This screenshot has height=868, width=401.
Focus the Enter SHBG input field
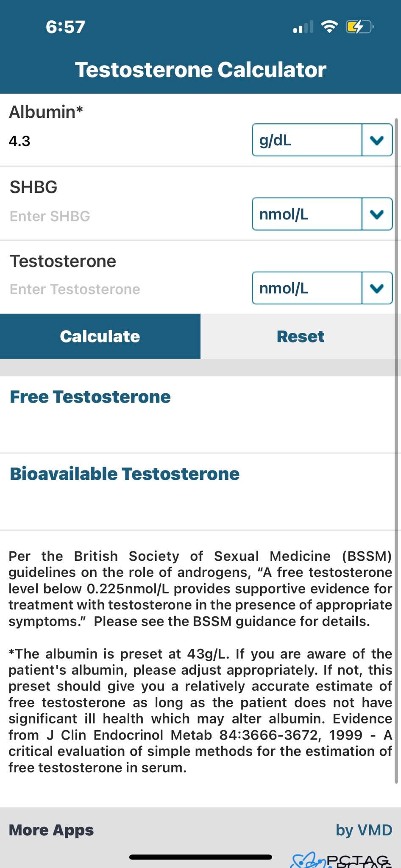(123, 216)
